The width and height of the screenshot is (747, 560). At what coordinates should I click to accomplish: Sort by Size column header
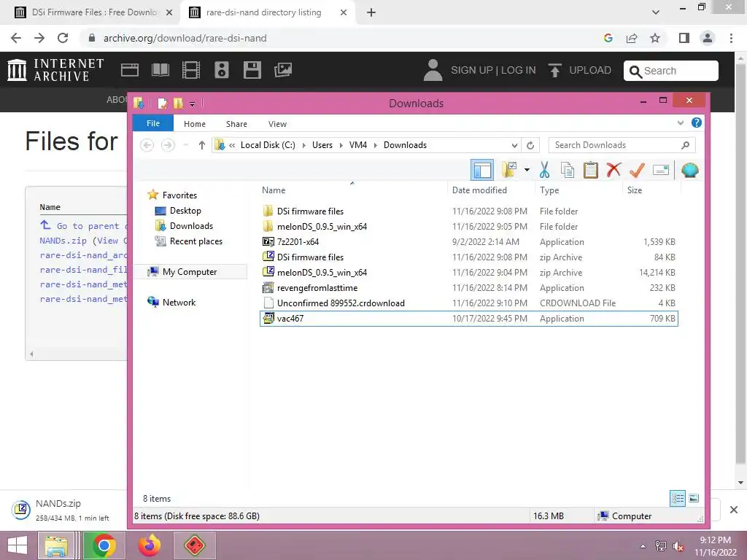pyautogui.click(x=634, y=190)
